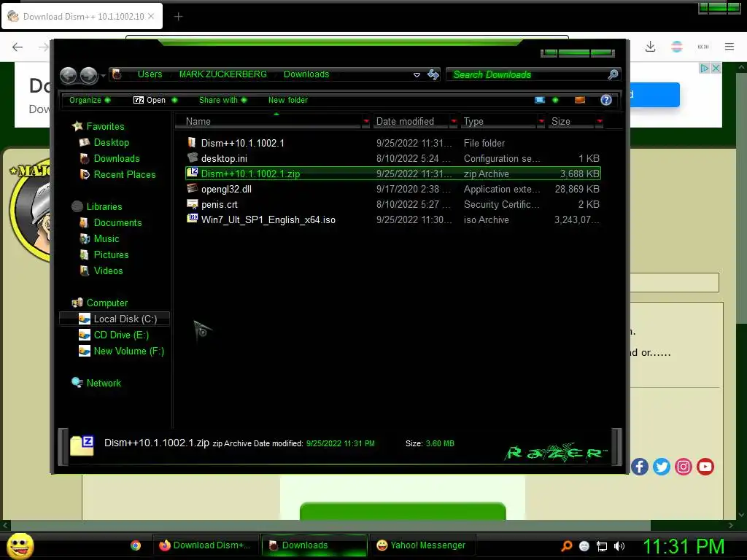Click Open in the Explorer toolbar
This screenshot has height=560, width=747.
tap(150, 100)
